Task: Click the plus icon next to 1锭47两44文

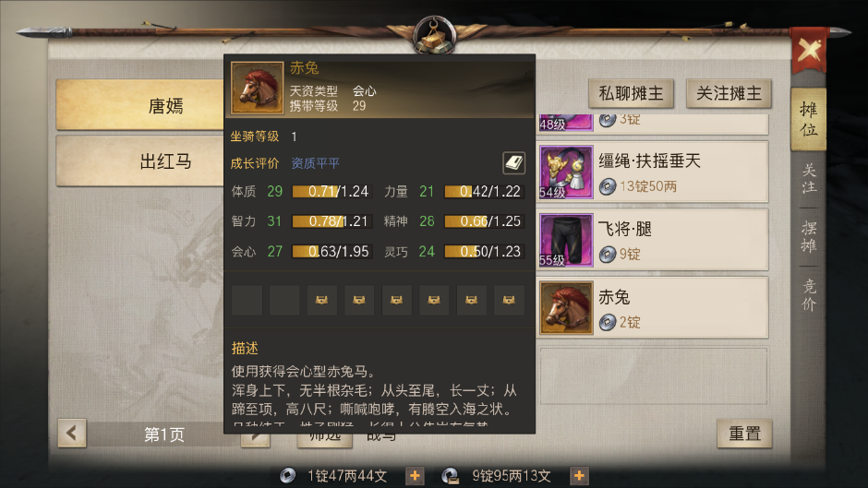Action: [415, 475]
